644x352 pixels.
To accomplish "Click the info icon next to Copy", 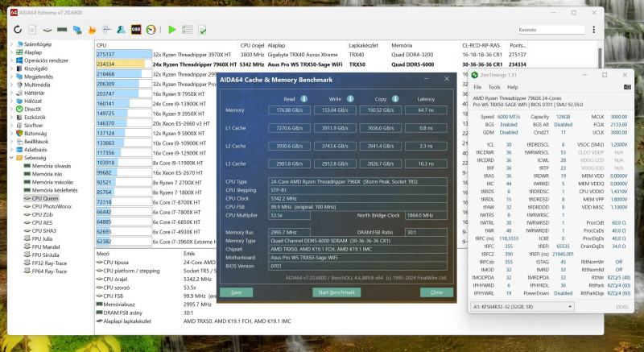I will pyautogui.click(x=395, y=99).
